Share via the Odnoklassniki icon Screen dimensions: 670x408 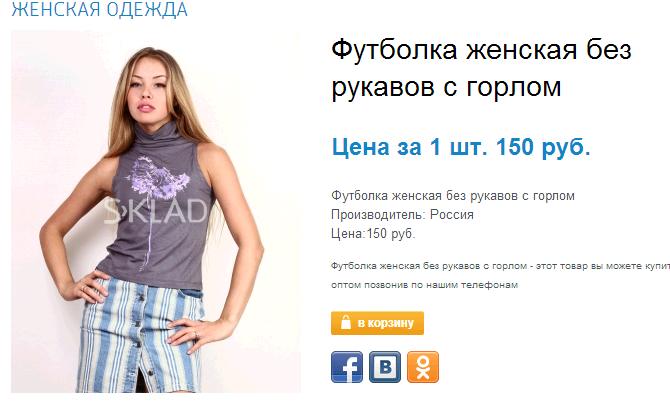(423, 367)
